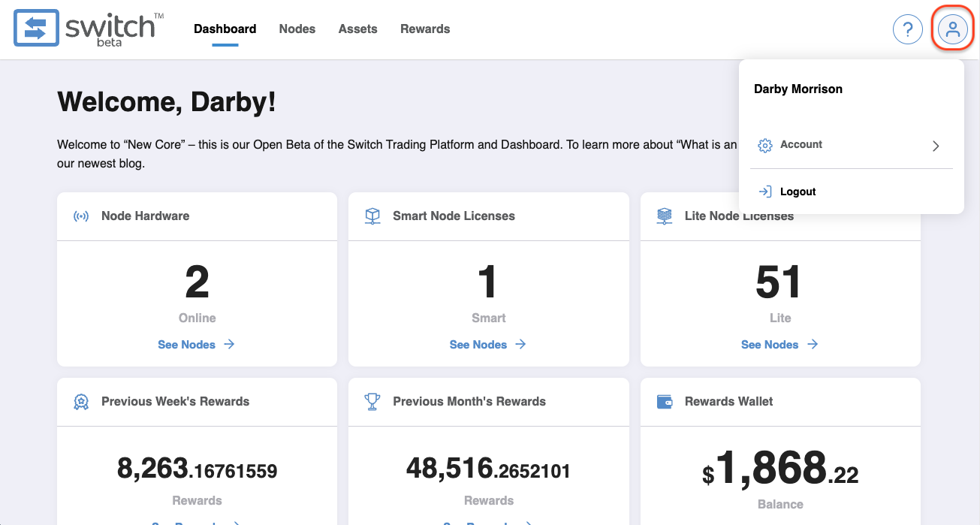Click the 48,516.2652101 rewards value
The width and height of the screenshot is (980, 525).
click(x=488, y=469)
